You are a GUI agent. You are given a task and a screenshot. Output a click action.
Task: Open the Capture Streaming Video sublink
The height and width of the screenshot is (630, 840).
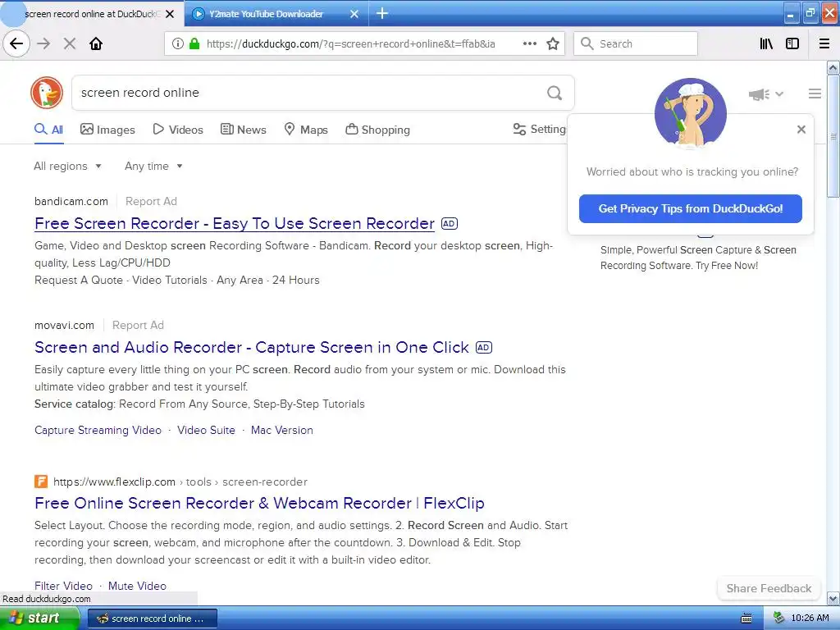tap(98, 430)
